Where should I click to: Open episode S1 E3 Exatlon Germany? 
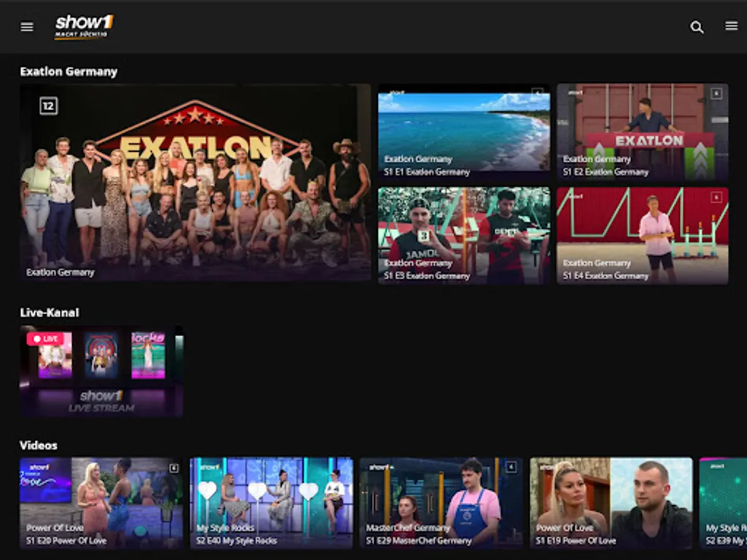(463, 236)
